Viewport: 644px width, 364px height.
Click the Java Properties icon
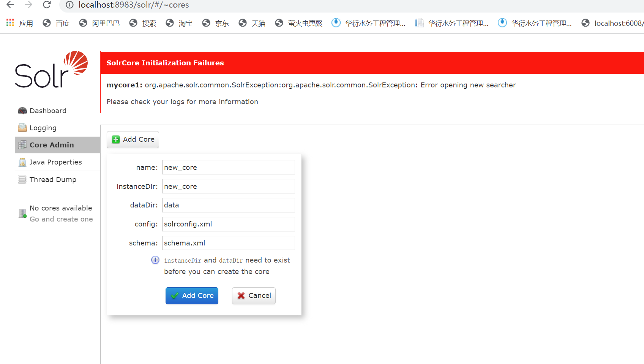(x=22, y=162)
